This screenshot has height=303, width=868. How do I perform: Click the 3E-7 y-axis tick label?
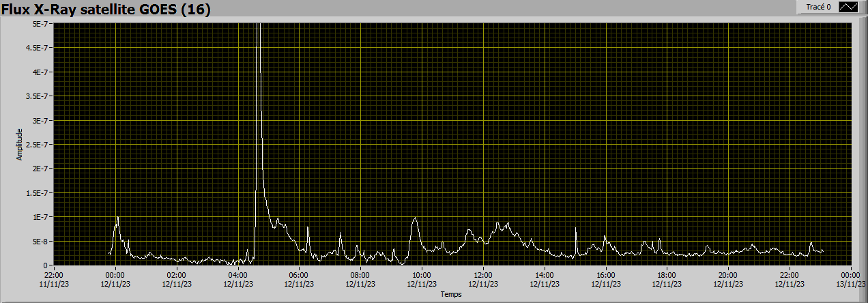[x=42, y=120]
